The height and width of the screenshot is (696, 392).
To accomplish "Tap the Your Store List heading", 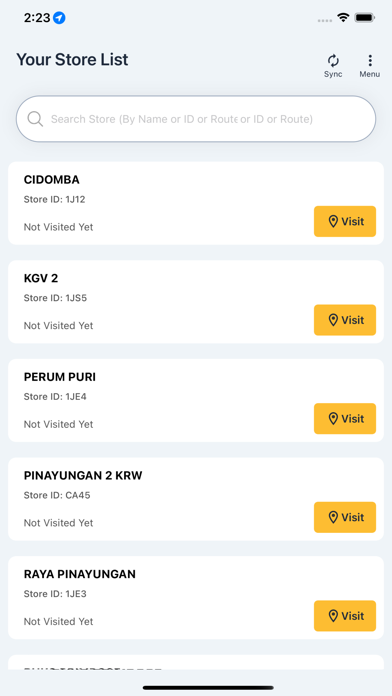I will [72, 59].
